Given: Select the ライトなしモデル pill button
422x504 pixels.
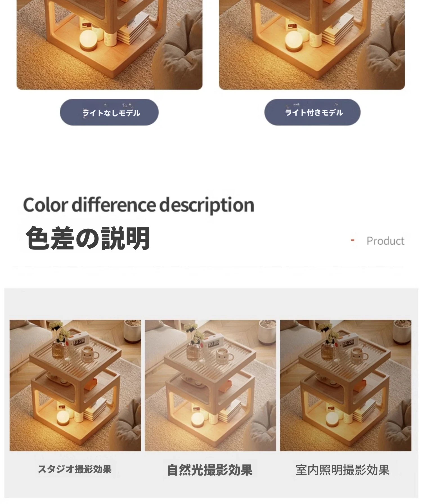Looking at the screenshot, I should click(109, 112).
